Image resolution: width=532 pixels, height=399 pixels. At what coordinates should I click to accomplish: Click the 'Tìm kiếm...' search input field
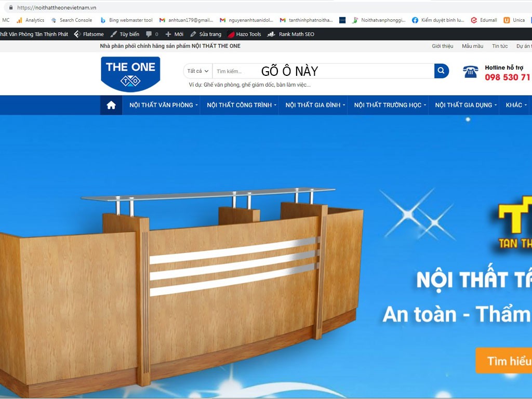322,71
